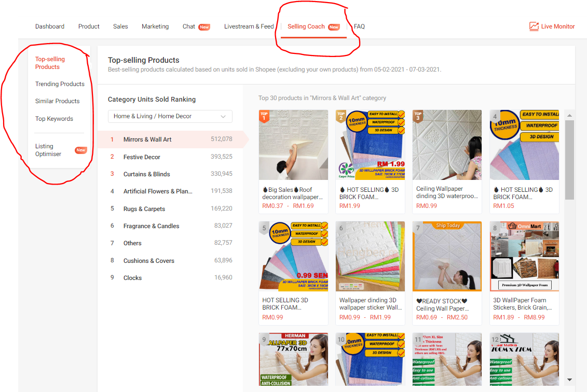Open the FAQ tab
This screenshot has width=587, height=392.
[x=359, y=26]
